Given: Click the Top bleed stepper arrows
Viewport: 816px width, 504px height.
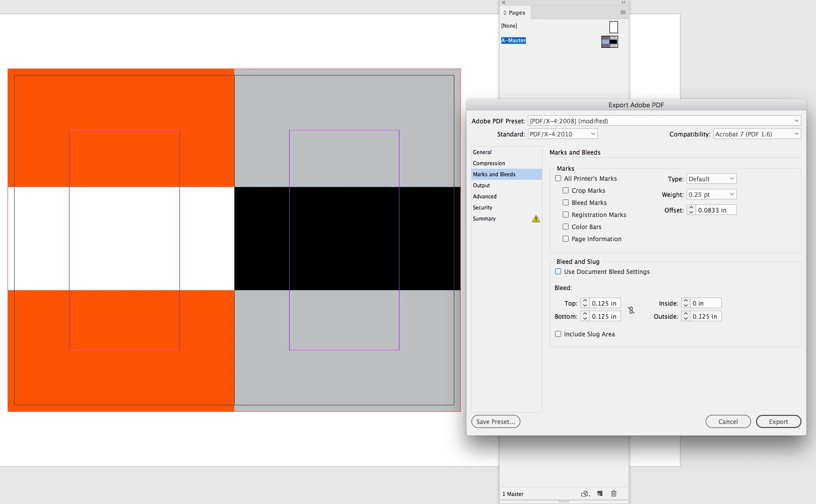Looking at the screenshot, I should coord(585,303).
